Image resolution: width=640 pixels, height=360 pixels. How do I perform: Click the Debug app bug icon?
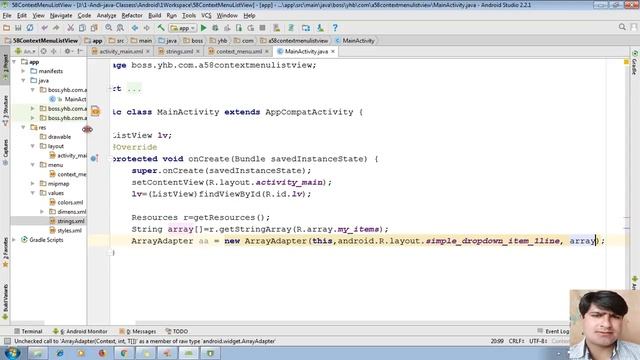pos(215,28)
